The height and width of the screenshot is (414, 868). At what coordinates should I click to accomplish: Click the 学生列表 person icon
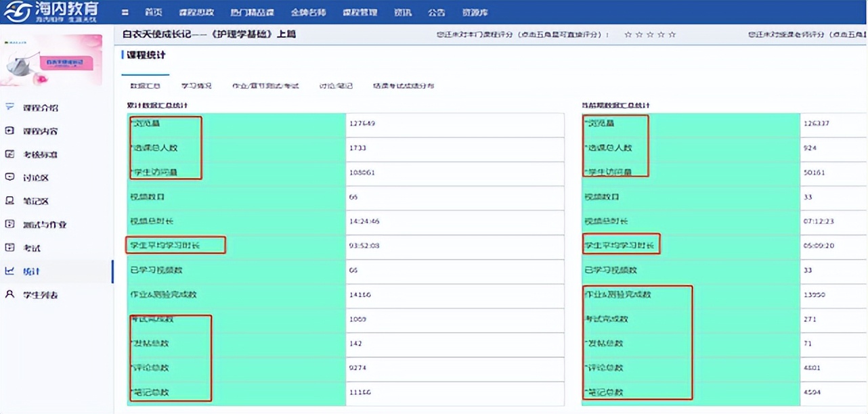(9, 294)
